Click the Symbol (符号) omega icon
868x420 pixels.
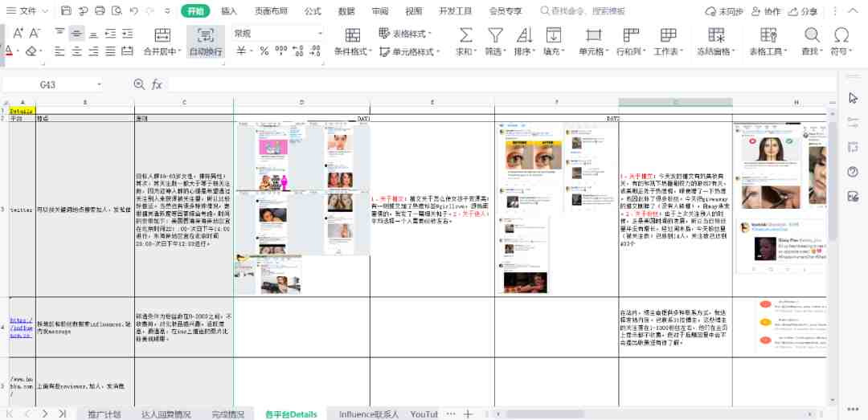click(841, 35)
